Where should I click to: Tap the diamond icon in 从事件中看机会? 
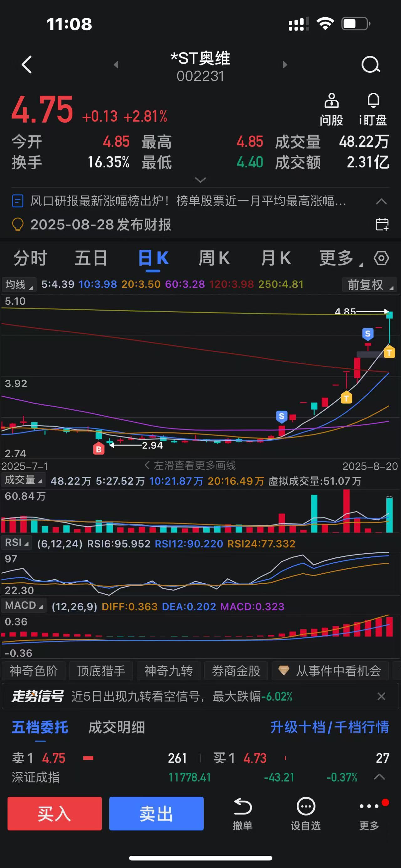tap(284, 671)
